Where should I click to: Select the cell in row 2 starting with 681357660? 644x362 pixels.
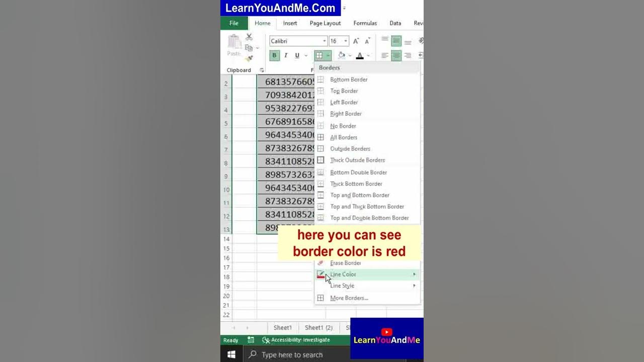(x=286, y=82)
